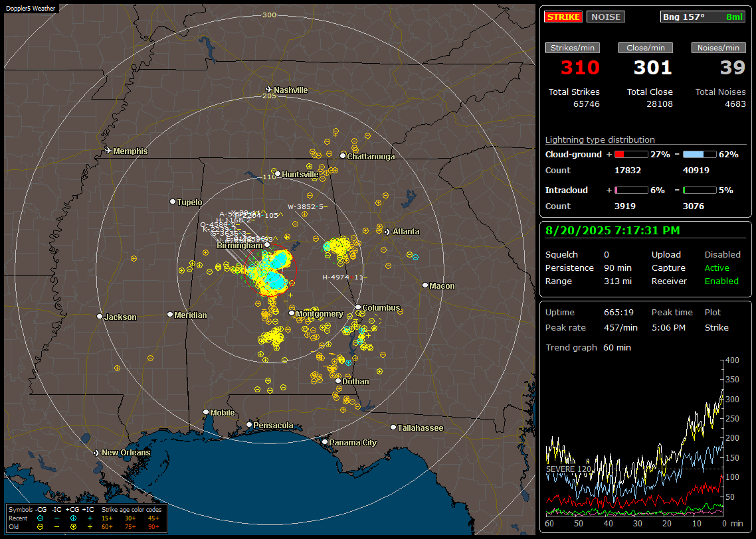Click the negative intracloud green bar

point(700,191)
